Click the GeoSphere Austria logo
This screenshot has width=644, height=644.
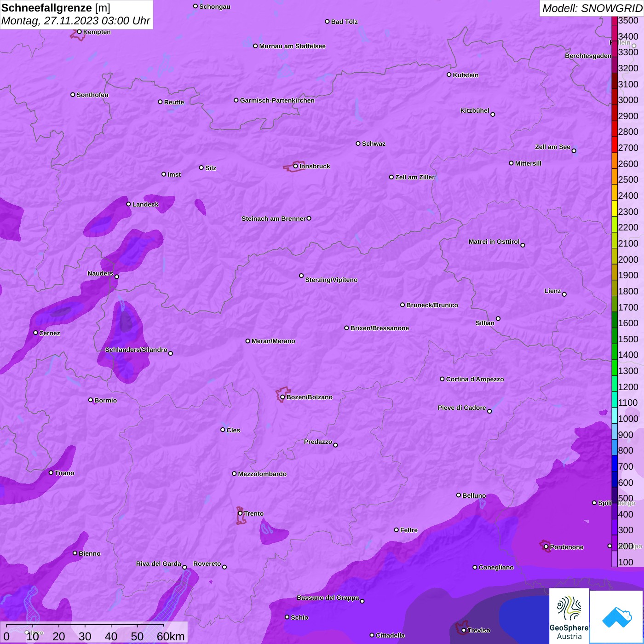pos(569,615)
